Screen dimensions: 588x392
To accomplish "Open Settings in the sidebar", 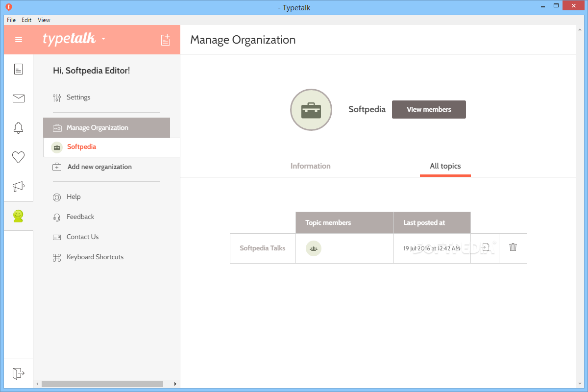I will [x=78, y=98].
